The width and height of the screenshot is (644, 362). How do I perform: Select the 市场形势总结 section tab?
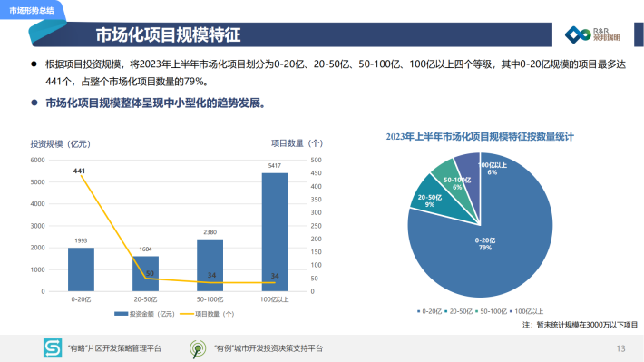pos(32,10)
